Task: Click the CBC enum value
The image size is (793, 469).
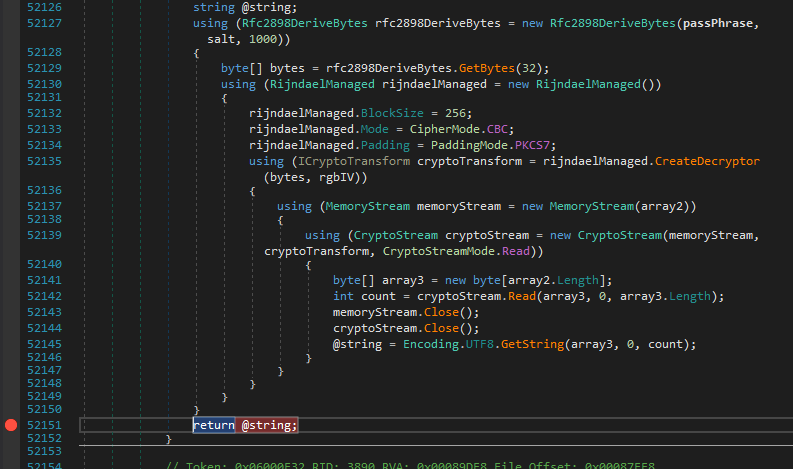Action: (x=497, y=130)
